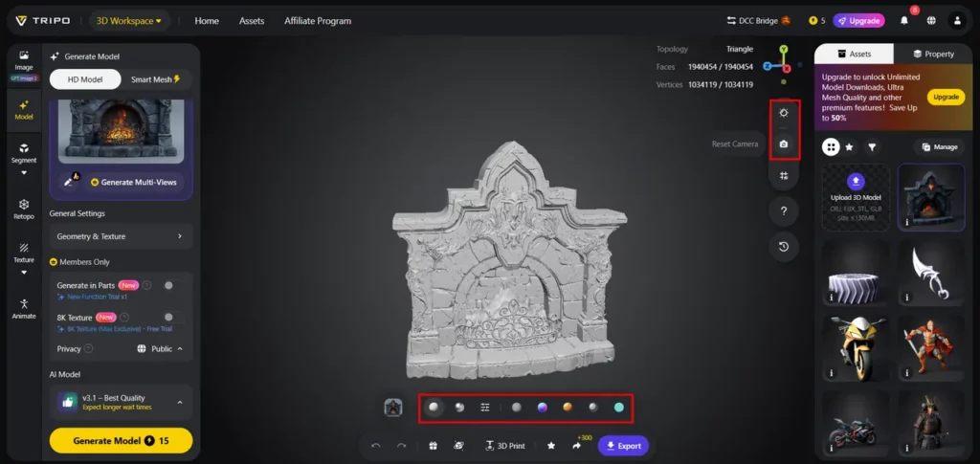
Task: Click the purple Export button
Action: tap(623, 446)
